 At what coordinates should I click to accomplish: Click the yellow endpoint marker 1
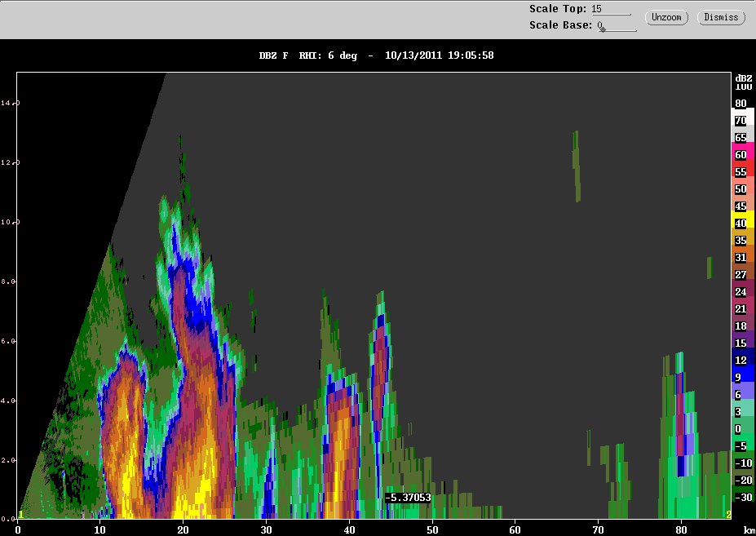[20, 515]
